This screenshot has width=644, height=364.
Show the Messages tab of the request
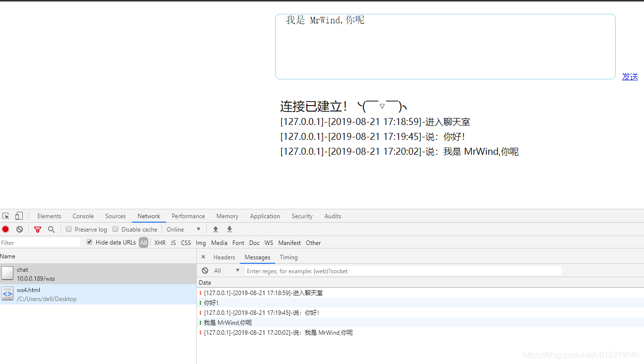(257, 257)
